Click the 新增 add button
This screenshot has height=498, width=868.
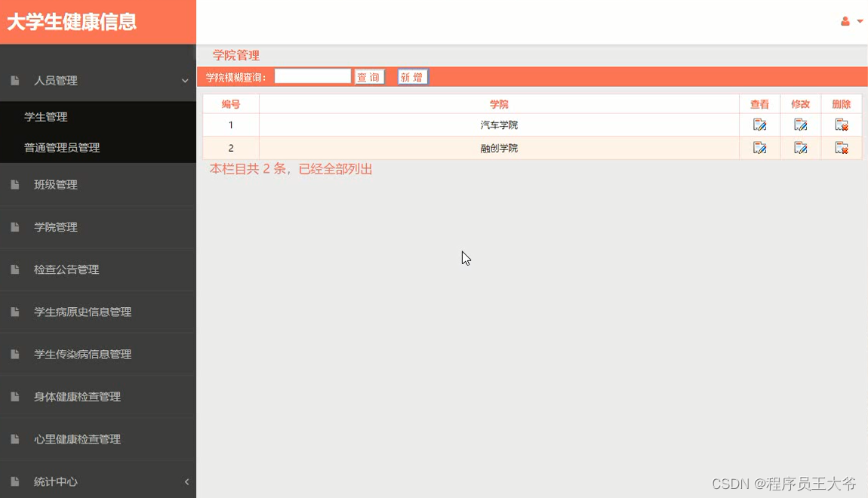(412, 76)
